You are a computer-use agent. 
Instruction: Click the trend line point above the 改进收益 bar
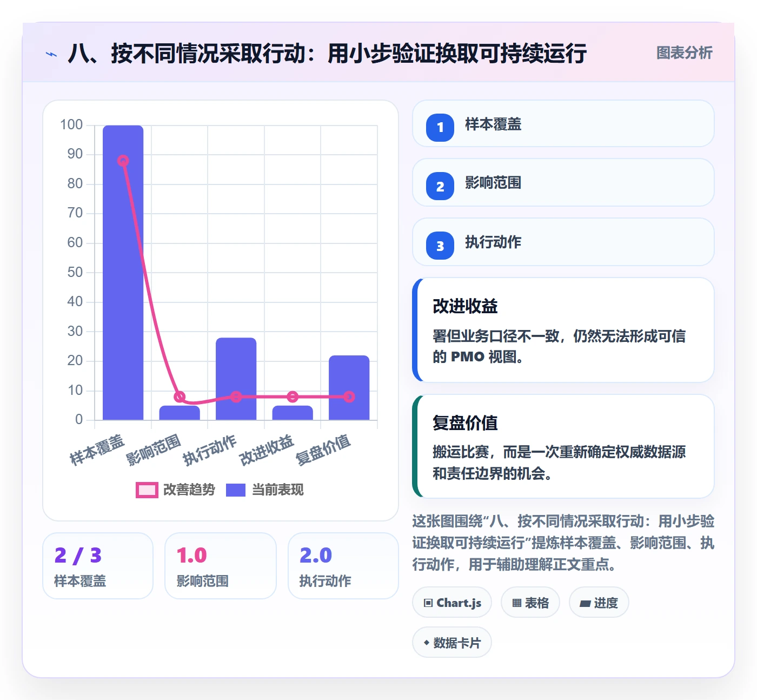(293, 397)
